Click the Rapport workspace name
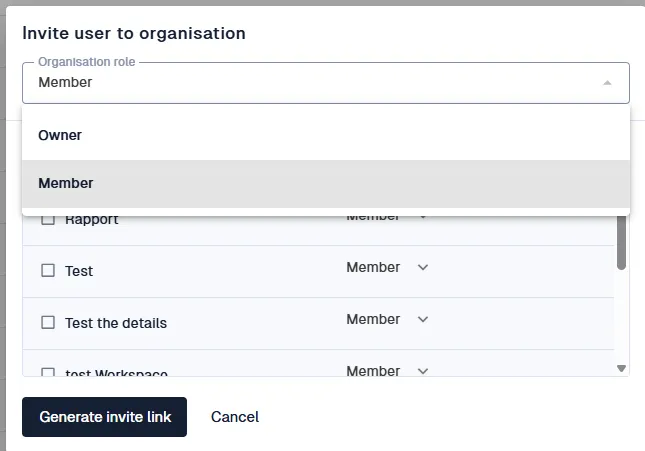This screenshot has height=451, width=645. tap(92, 219)
